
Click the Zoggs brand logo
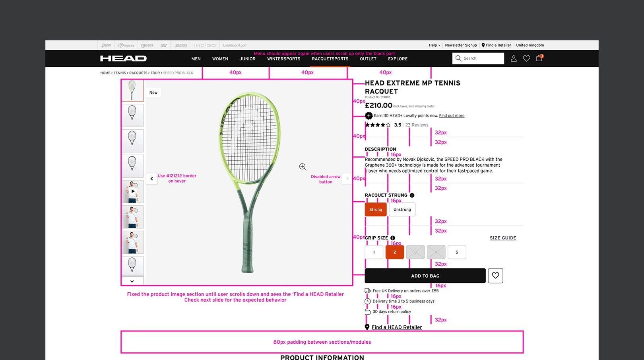(181, 45)
